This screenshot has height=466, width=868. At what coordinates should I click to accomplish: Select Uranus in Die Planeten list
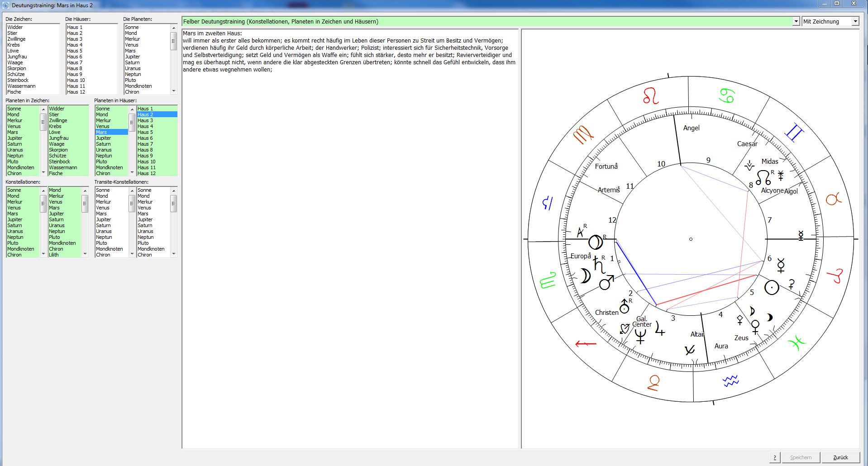click(147, 68)
